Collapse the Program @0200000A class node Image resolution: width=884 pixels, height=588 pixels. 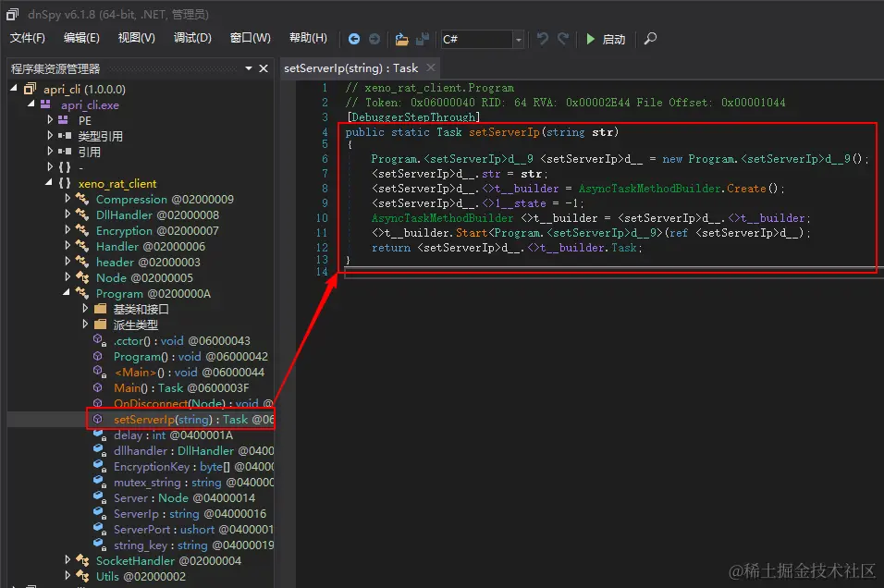coord(67,293)
